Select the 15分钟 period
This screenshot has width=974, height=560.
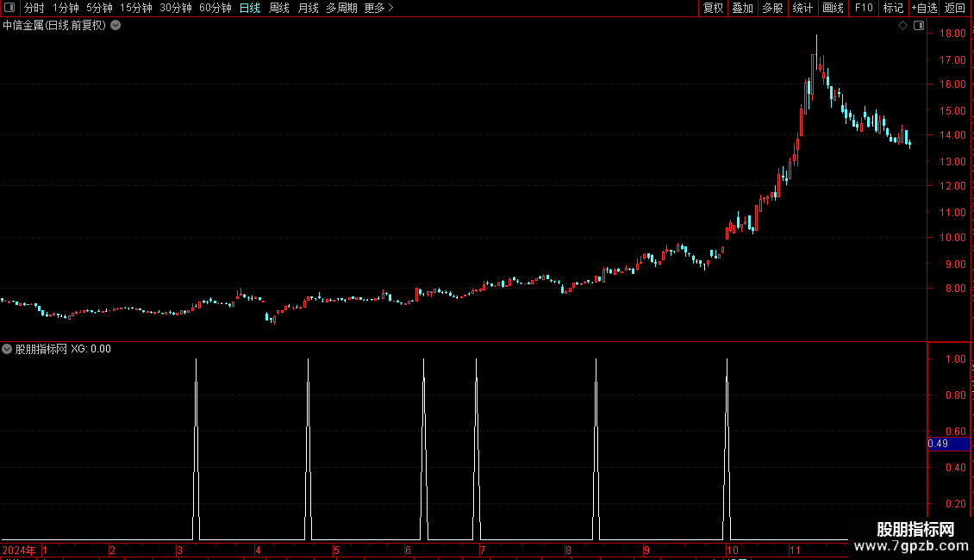[135, 8]
